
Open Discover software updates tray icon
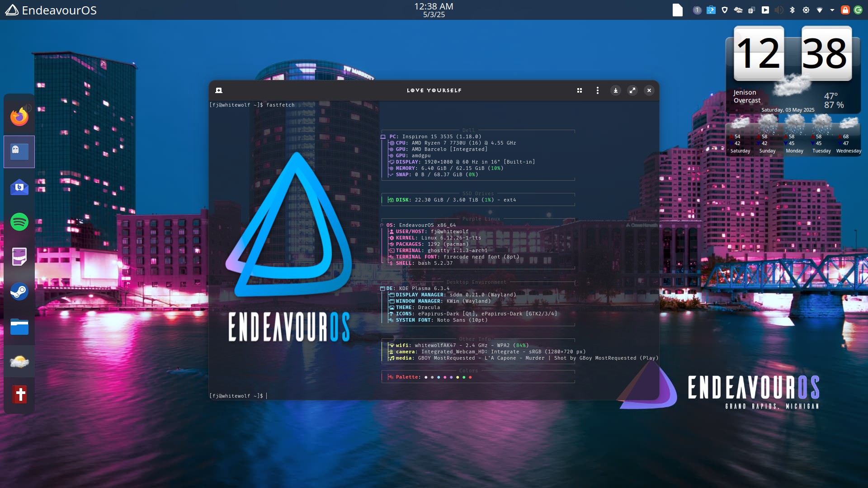(x=711, y=10)
